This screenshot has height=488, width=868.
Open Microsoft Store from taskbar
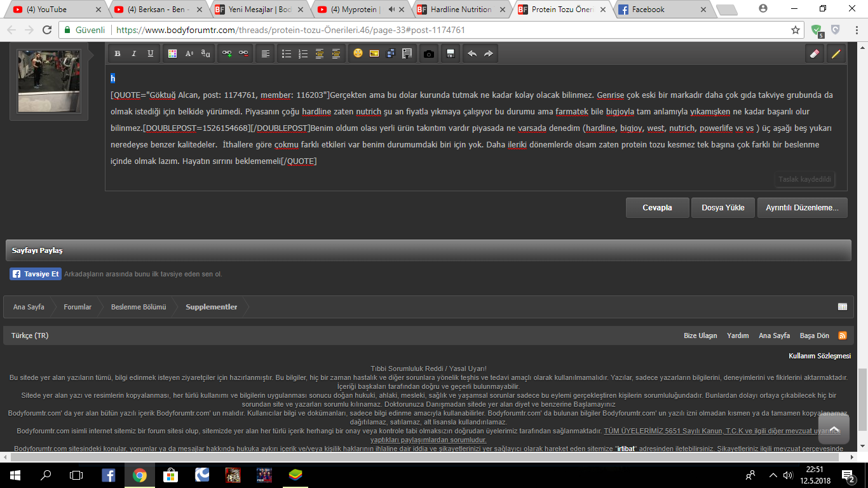pyautogui.click(x=171, y=475)
